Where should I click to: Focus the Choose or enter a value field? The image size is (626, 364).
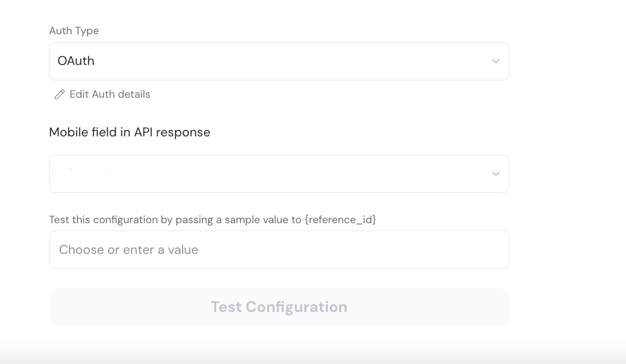pos(279,249)
